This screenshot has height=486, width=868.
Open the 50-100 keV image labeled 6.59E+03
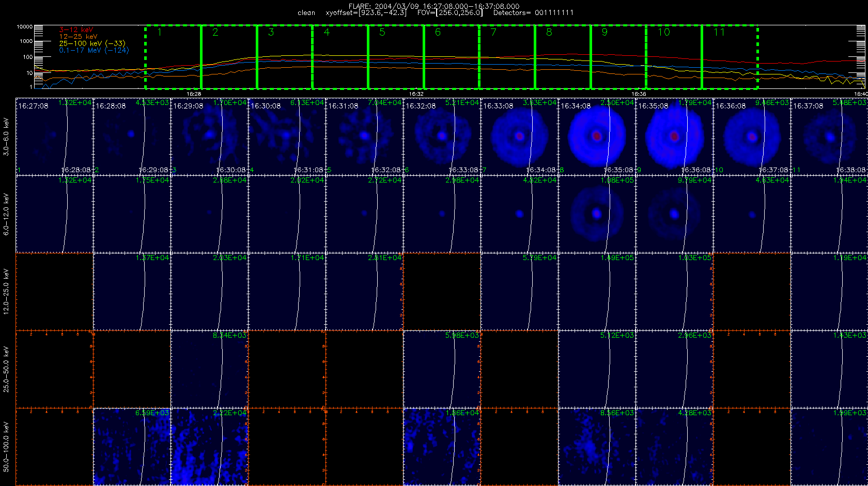pos(132,447)
